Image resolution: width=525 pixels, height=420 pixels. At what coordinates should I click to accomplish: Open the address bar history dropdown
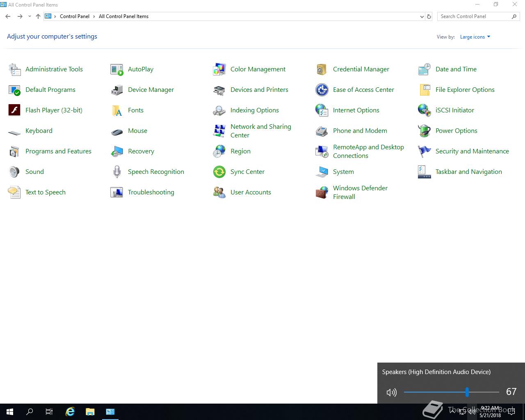tap(422, 17)
